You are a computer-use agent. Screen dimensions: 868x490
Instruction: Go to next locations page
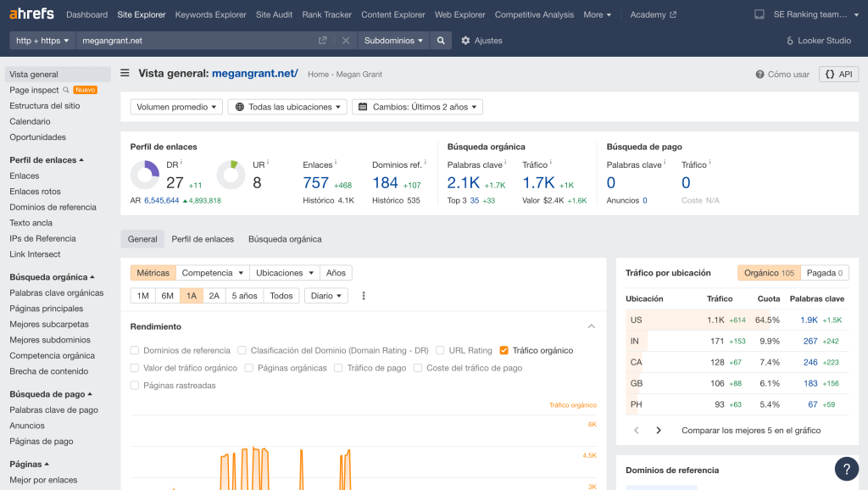click(x=658, y=430)
